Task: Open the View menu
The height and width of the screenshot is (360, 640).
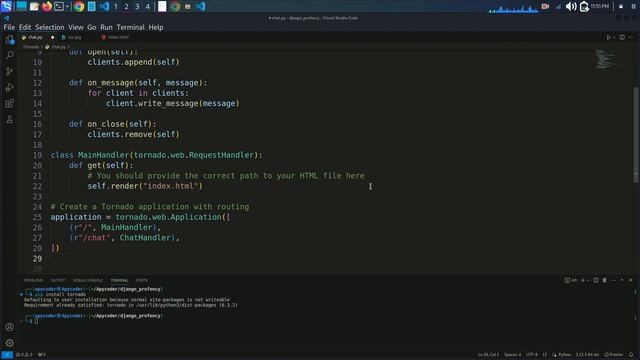Action: pos(76,27)
